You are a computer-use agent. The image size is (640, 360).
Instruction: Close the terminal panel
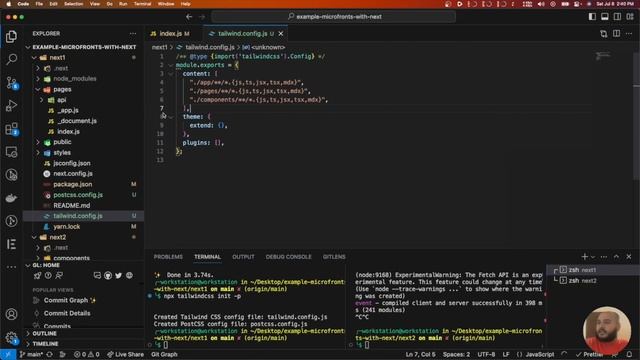pyautogui.click(x=629, y=256)
